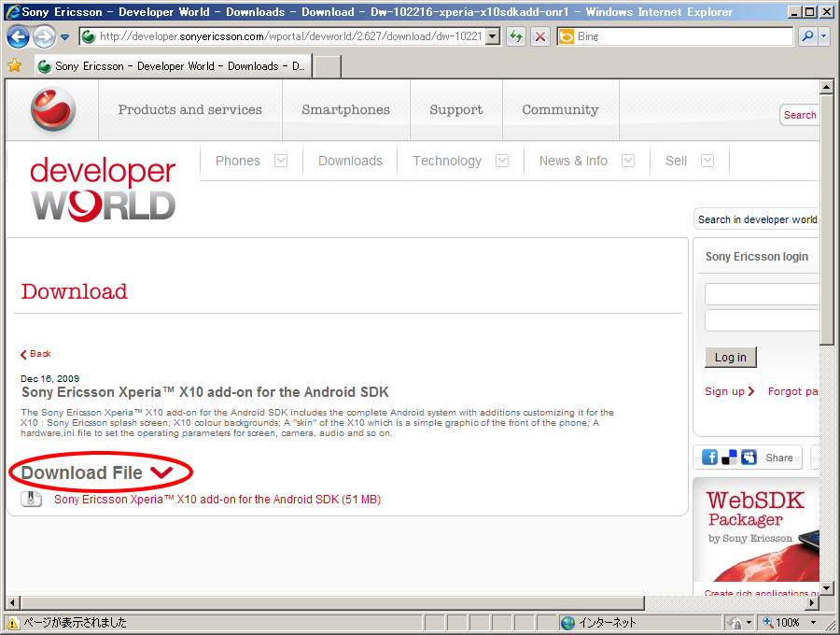Click the address bar URL field
Screen dimensions: 840x635
[291, 36]
